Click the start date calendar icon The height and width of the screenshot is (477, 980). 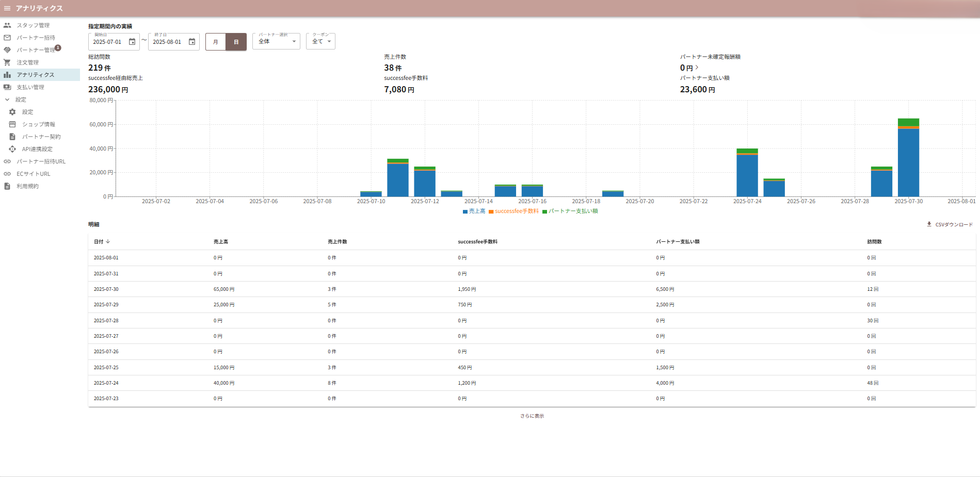[x=132, y=42]
